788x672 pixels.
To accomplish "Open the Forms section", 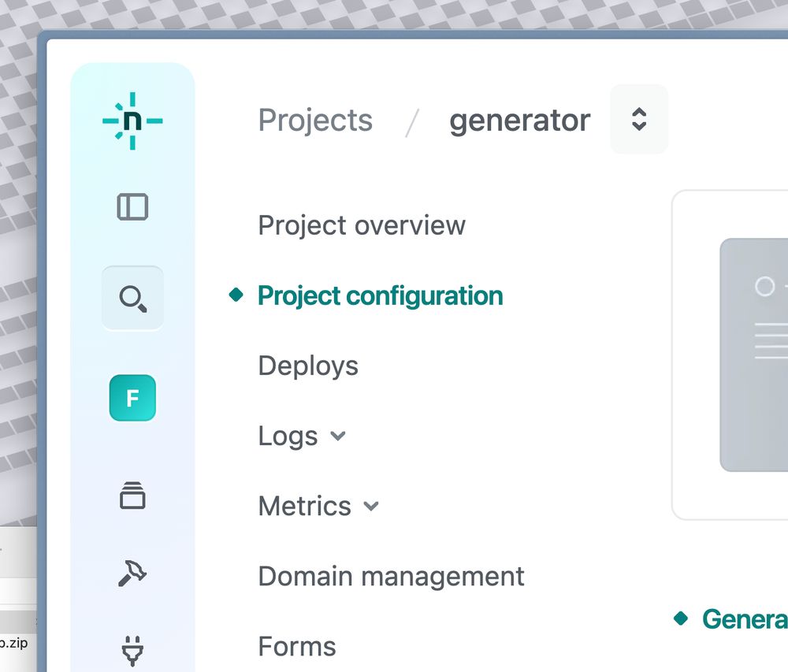I will pyautogui.click(x=297, y=646).
